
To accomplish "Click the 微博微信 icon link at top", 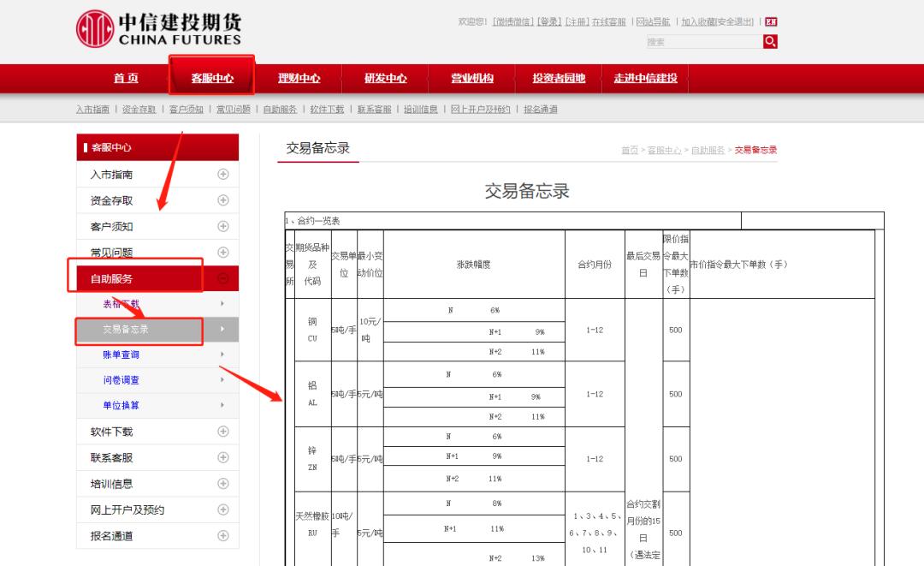I will click(513, 21).
